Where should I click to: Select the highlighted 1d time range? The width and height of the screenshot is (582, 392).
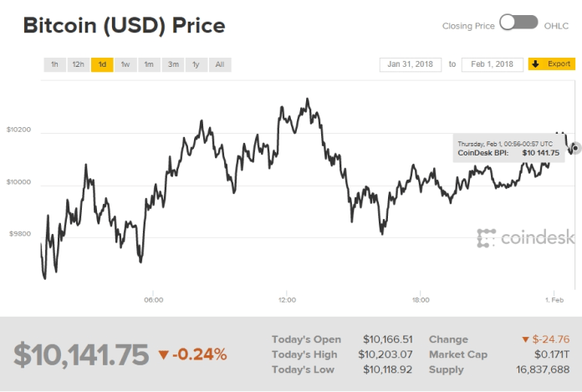[x=102, y=64]
